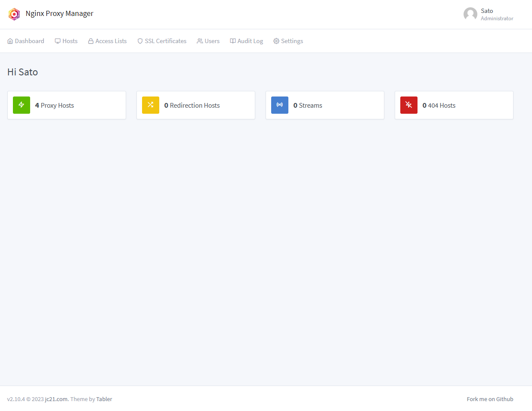Click the Sato user avatar image

tap(470, 14)
